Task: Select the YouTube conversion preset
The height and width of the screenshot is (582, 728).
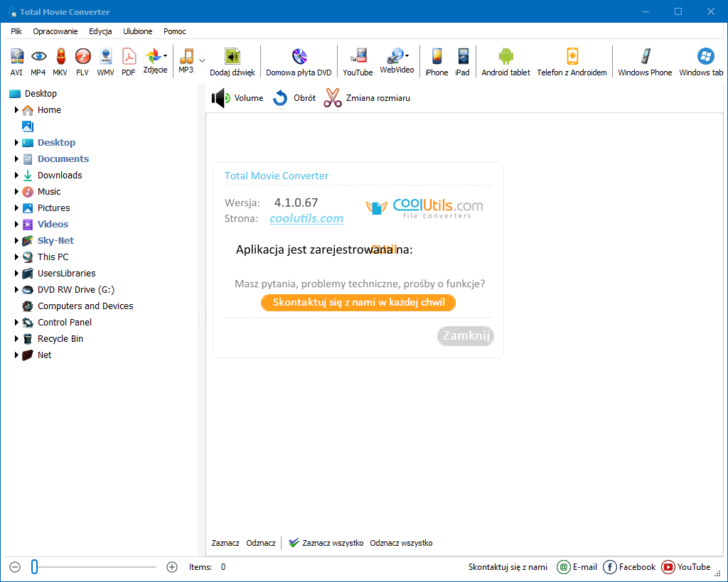Action: tap(358, 63)
